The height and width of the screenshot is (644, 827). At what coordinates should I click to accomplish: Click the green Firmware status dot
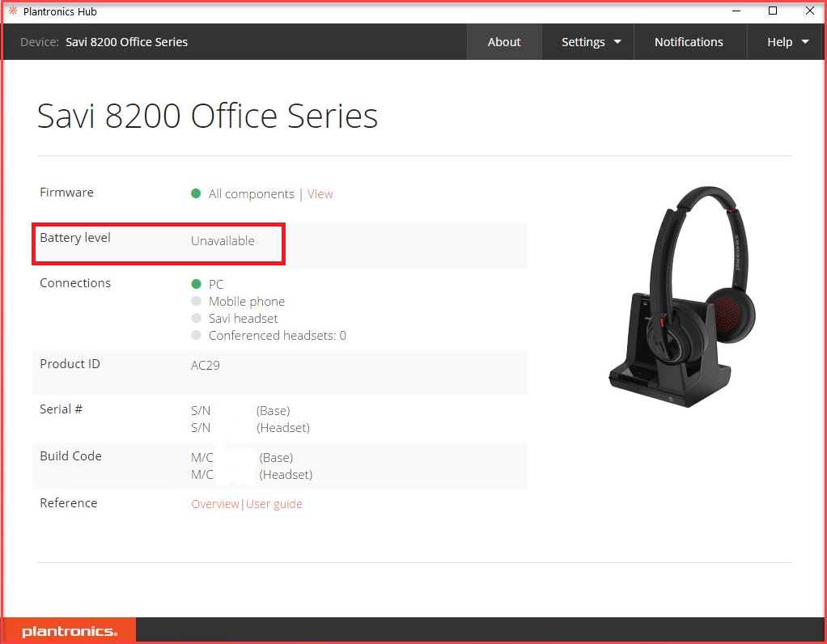pyautogui.click(x=196, y=193)
